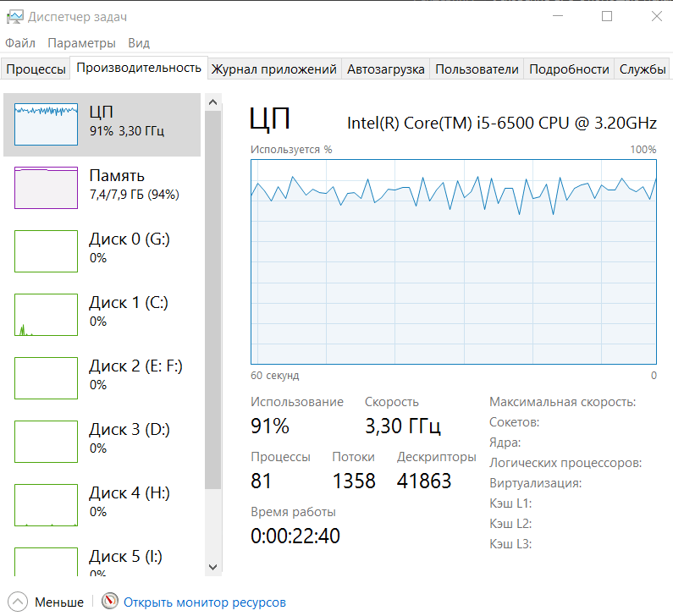Click the Диск 2 (E: F:) label text

pyautogui.click(x=135, y=366)
